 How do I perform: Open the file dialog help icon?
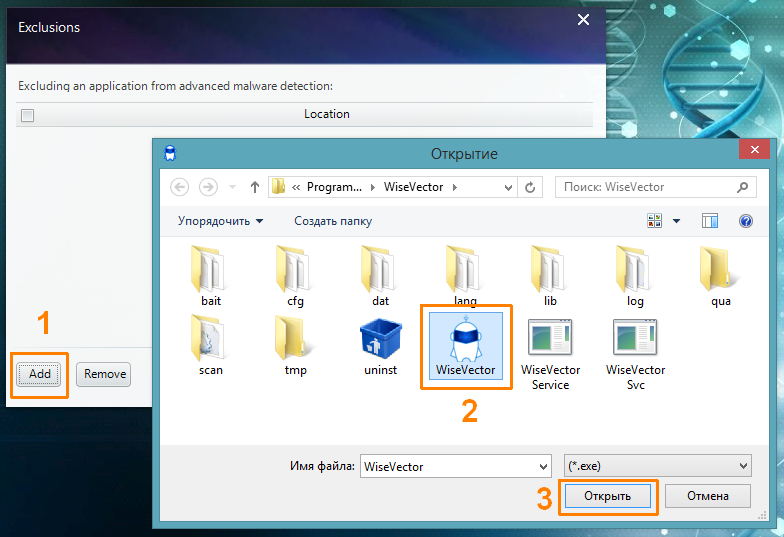coord(746,220)
